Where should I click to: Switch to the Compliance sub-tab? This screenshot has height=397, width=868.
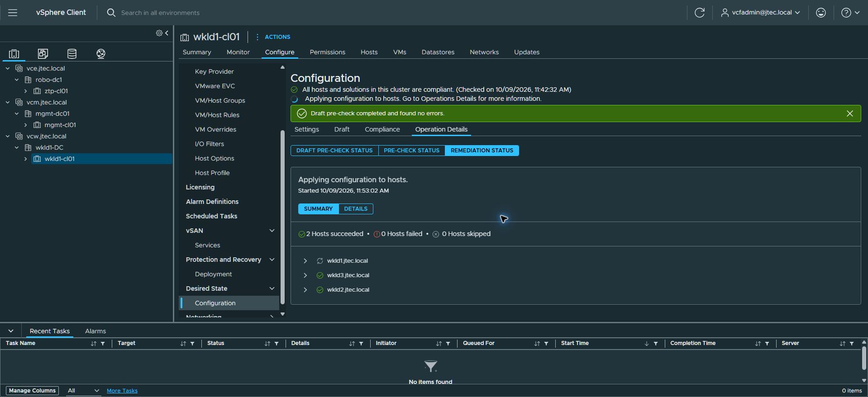(x=382, y=129)
